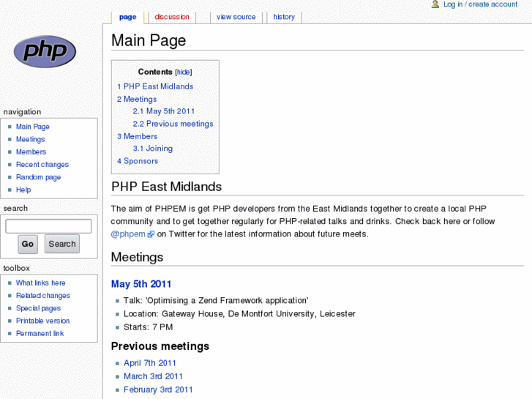Open Special pages in toolbox
The height and width of the screenshot is (399, 532).
click(x=38, y=308)
